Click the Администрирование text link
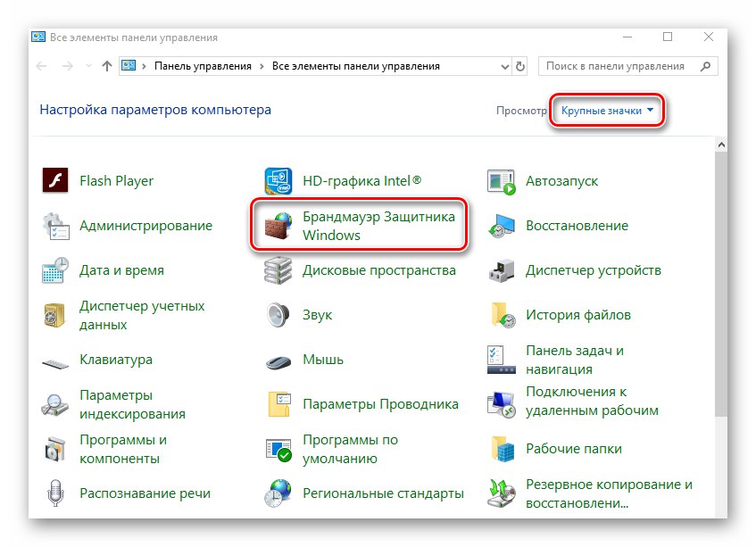This screenshot has height=547, width=756. pos(146,226)
